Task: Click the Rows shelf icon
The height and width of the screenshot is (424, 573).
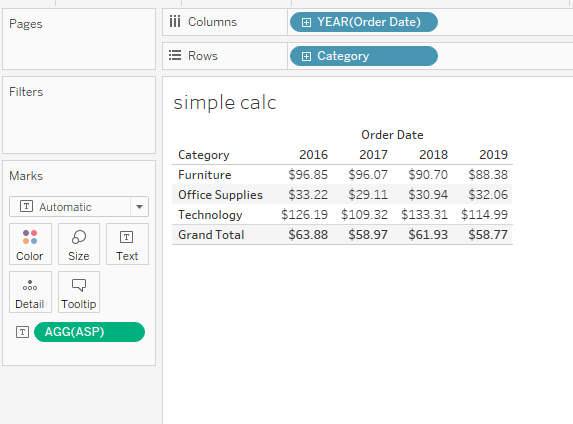Action: click(x=175, y=56)
